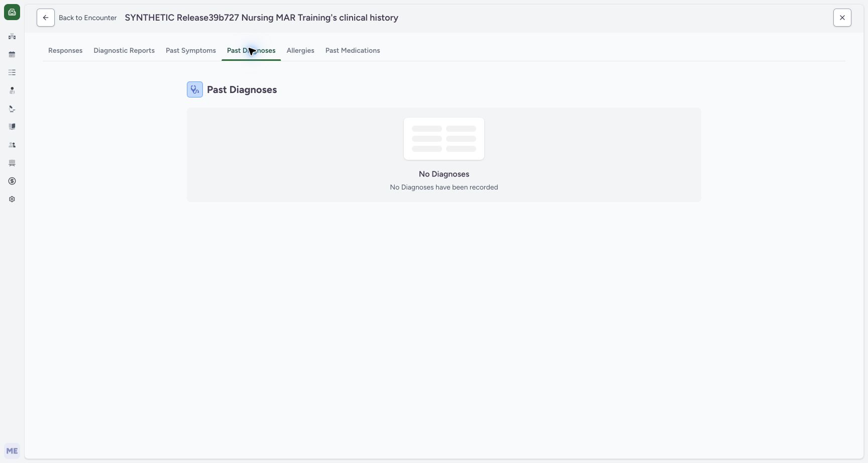Image resolution: width=868 pixels, height=463 pixels.
Task: Switch to the Allergies tab
Action: [300, 51]
